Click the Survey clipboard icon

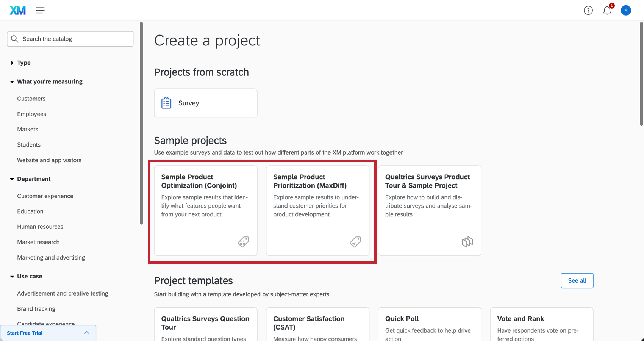tap(166, 102)
